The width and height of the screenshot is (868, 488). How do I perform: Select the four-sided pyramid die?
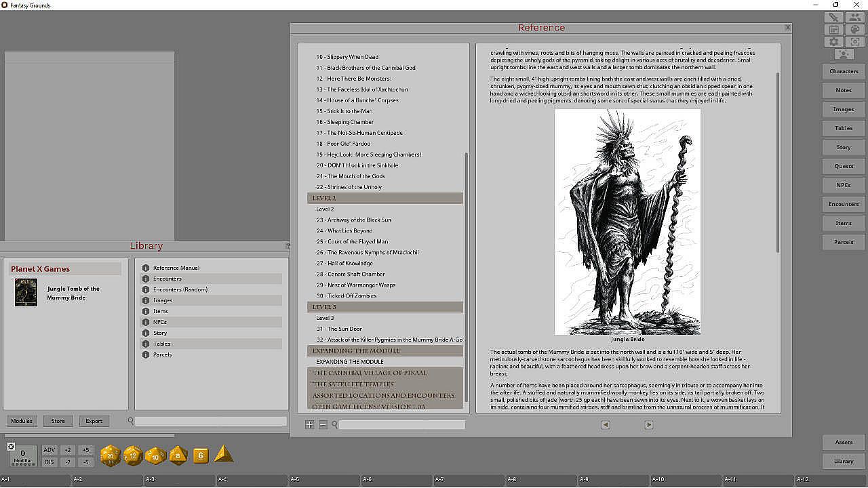click(x=224, y=455)
